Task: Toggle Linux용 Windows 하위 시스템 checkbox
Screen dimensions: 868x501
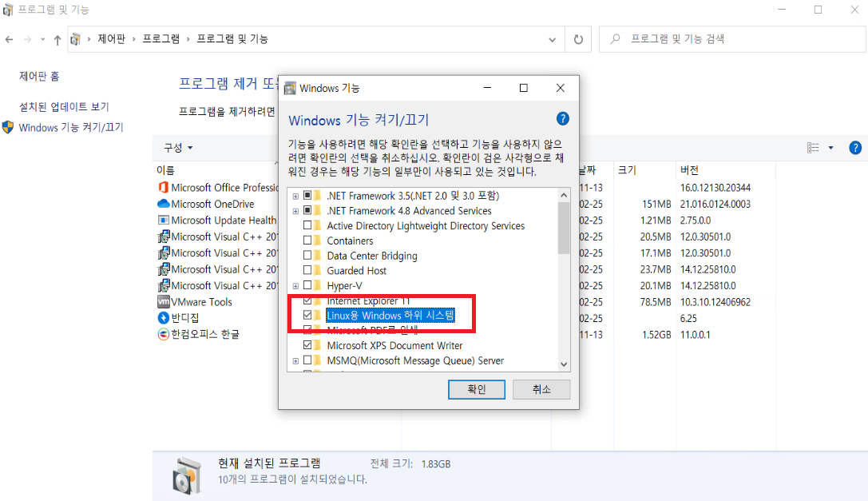Action: click(307, 316)
